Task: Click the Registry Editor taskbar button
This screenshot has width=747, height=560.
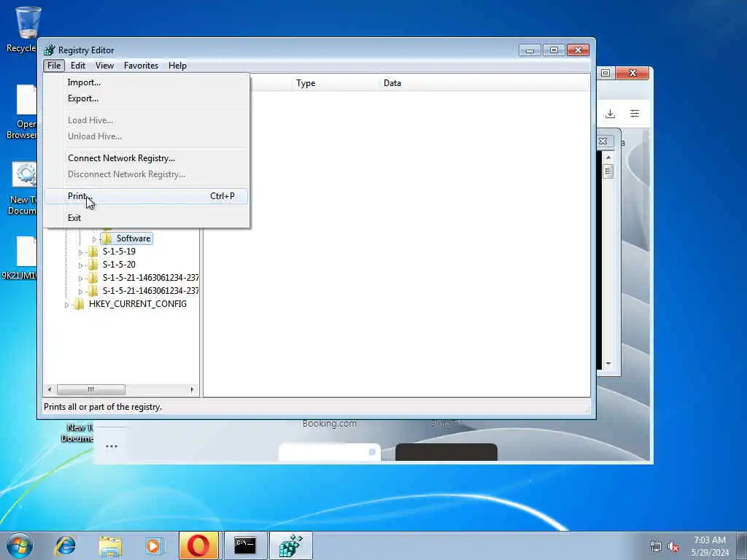Action: point(290,545)
